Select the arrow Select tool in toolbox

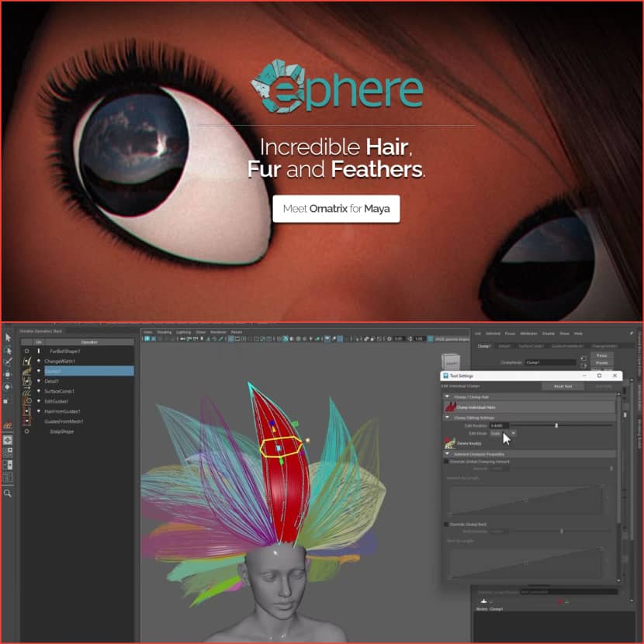(x=8, y=338)
